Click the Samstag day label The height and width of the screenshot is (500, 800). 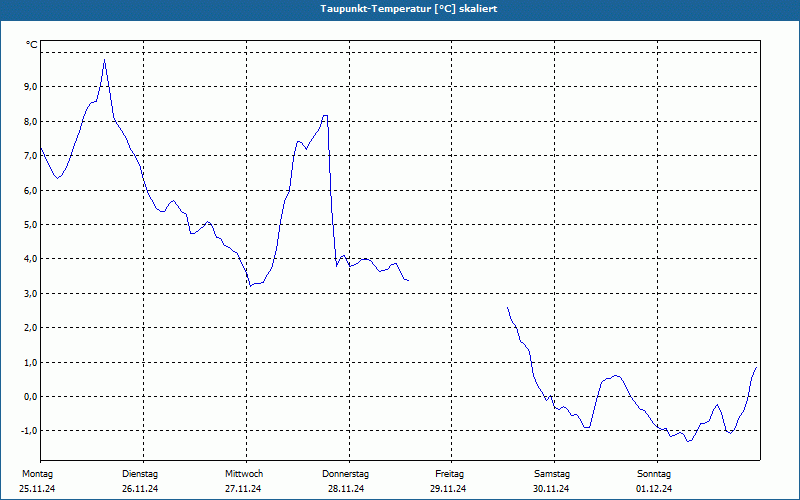click(552, 474)
